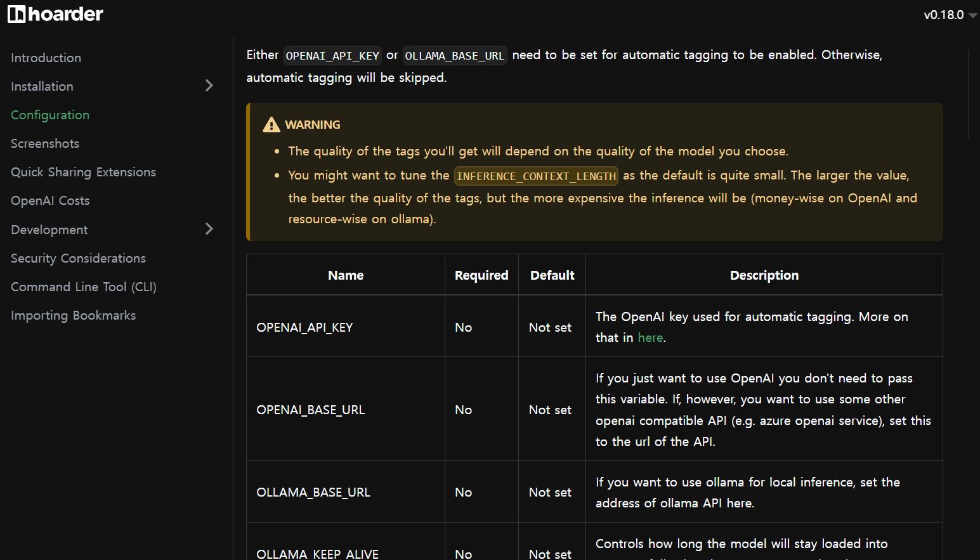980x560 pixels.
Task: Go to Importing Bookmarks page
Action: pos(73,315)
